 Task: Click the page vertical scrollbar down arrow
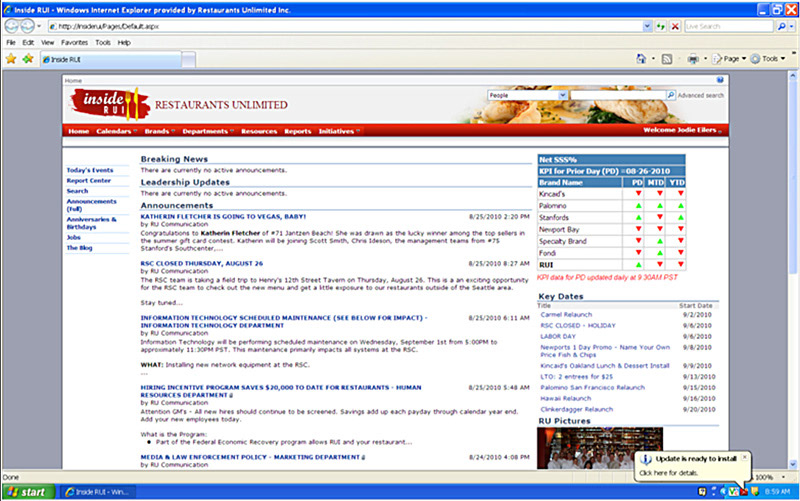pos(792,464)
